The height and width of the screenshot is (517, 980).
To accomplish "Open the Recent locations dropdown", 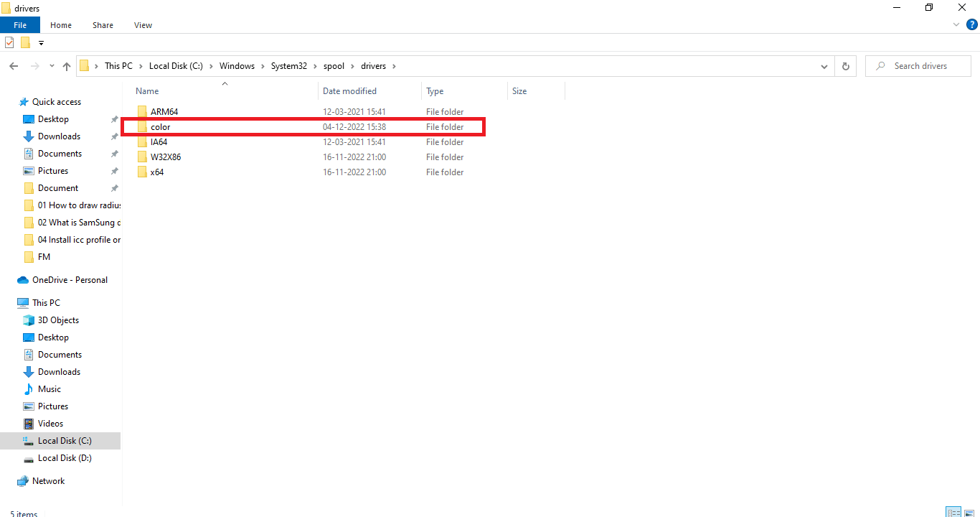I will pyautogui.click(x=52, y=66).
